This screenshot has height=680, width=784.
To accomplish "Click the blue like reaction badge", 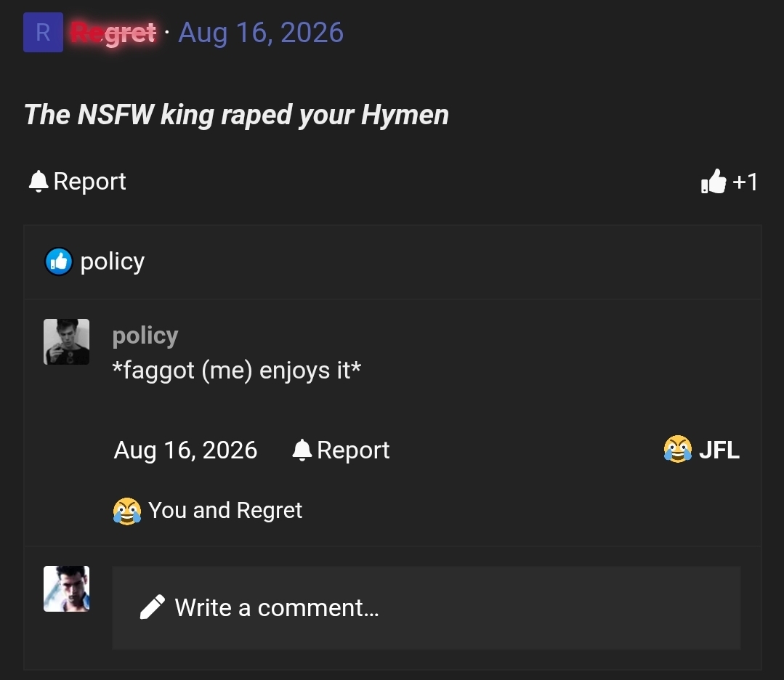I will [x=59, y=262].
